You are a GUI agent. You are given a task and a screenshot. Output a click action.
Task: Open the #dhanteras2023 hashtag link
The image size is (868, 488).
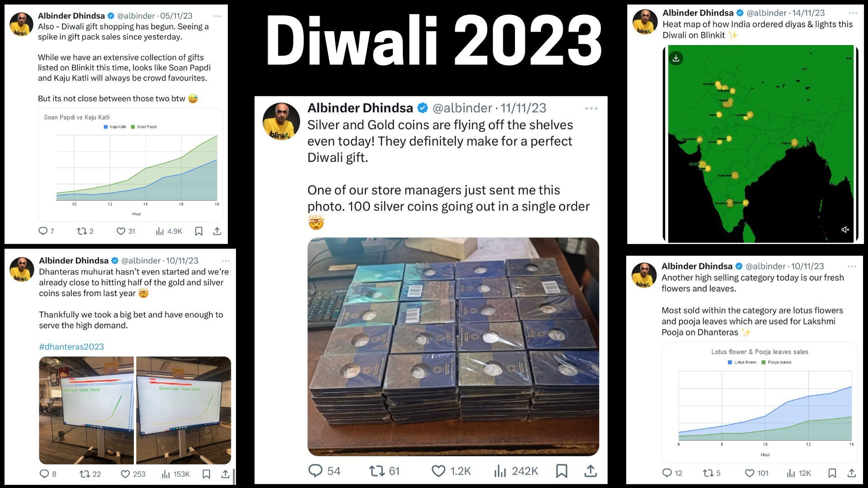[71, 347]
